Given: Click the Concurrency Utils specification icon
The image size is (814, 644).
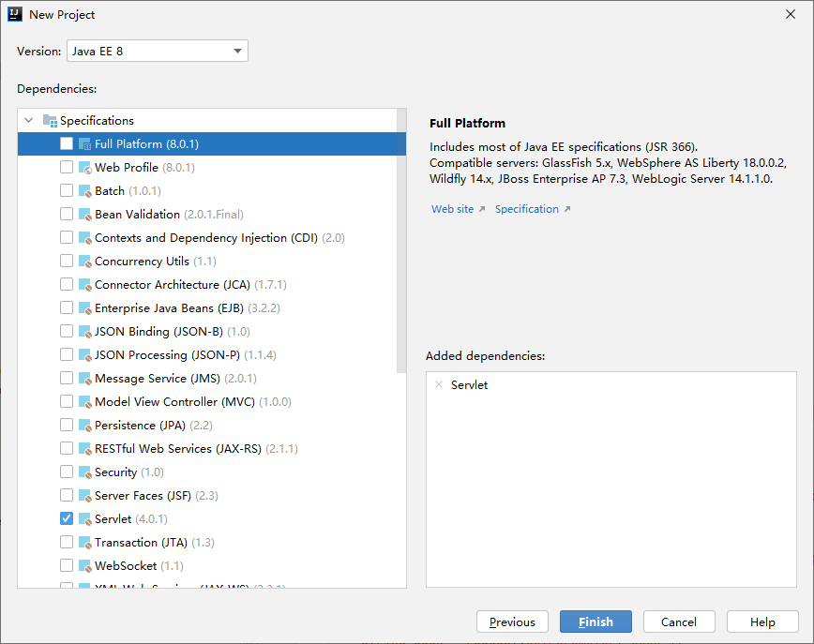Looking at the screenshot, I should (x=85, y=261).
